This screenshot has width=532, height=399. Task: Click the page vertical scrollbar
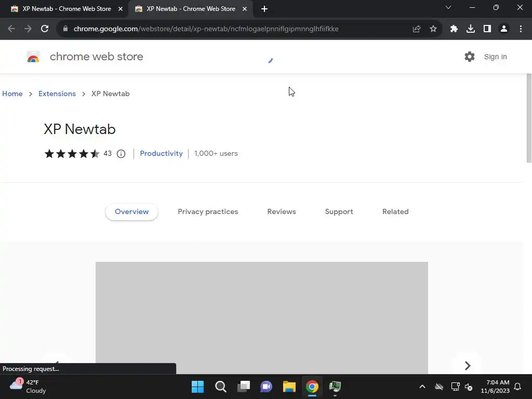(529, 118)
